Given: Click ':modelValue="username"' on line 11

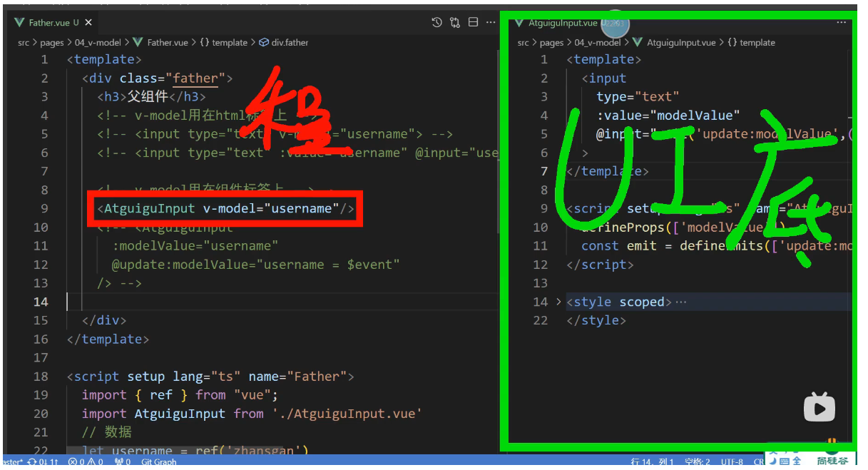Looking at the screenshot, I should coord(195,246).
